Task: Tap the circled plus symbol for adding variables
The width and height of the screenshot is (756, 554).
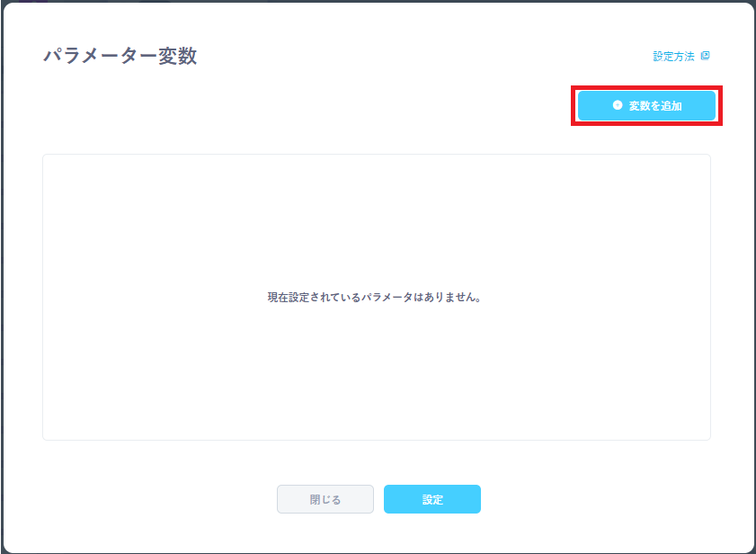Action: (617, 105)
